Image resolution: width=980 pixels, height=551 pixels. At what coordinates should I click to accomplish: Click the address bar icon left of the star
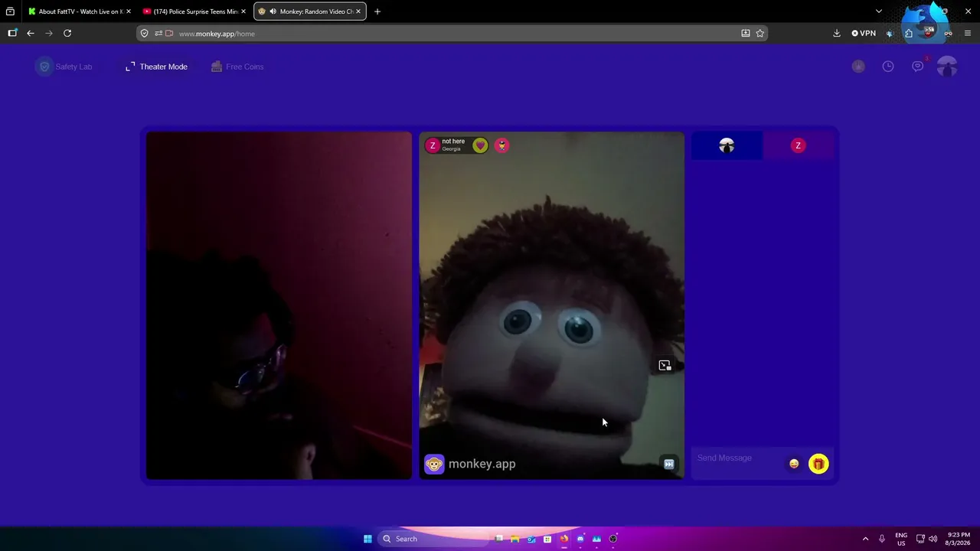(x=746, y=33)
